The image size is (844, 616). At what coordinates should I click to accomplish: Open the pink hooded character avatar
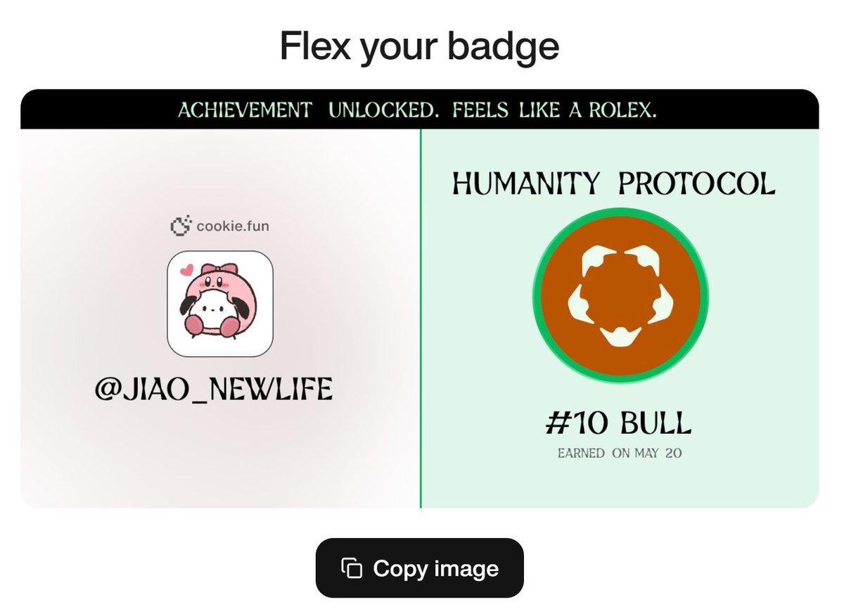click(219, 303)
